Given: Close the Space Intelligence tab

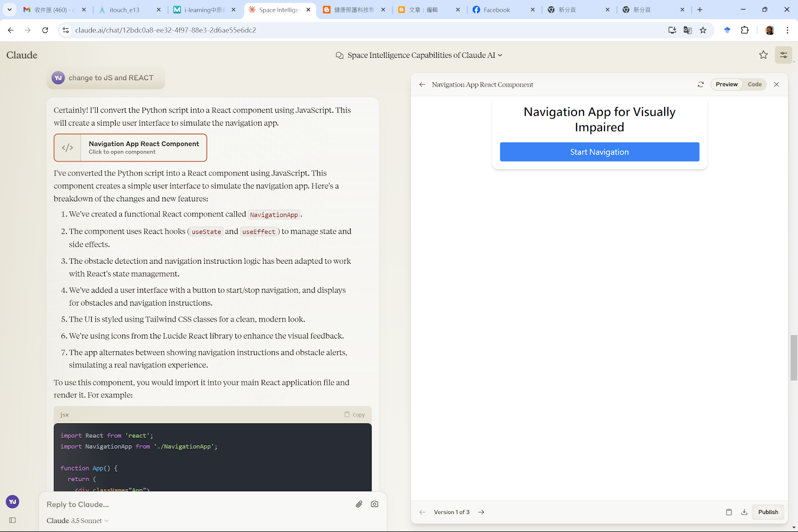Looking at the screenshot, I should pos(308,9).
